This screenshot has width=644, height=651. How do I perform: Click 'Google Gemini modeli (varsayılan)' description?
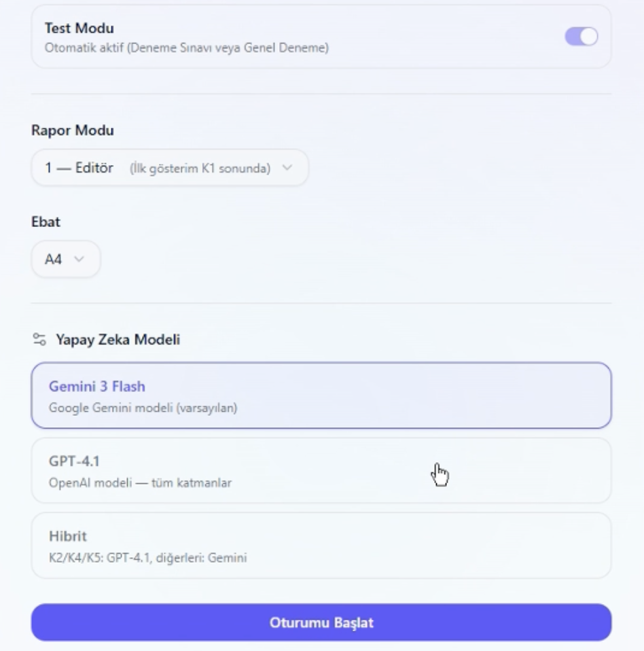tap(143, 408)
